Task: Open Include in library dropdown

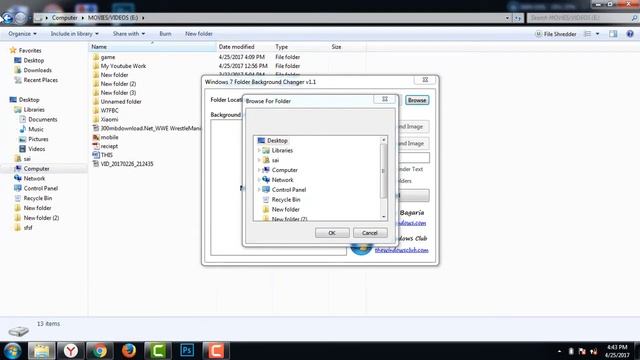Action: click(x=74, y=34)
